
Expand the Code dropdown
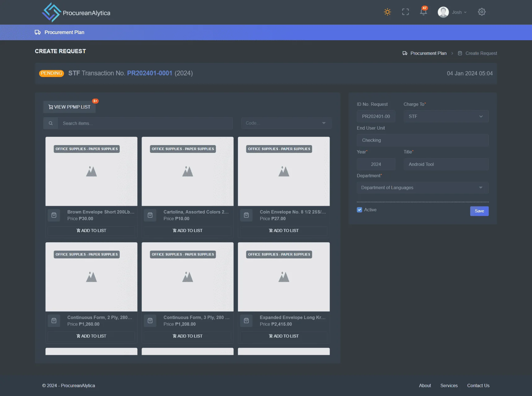pyautogui.click(x=286, y=123)
